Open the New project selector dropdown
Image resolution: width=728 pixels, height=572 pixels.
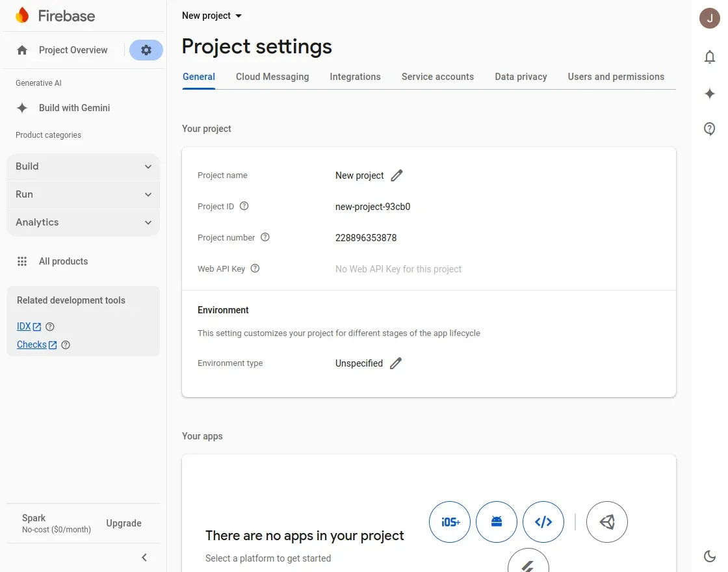(x=212, y=16)
